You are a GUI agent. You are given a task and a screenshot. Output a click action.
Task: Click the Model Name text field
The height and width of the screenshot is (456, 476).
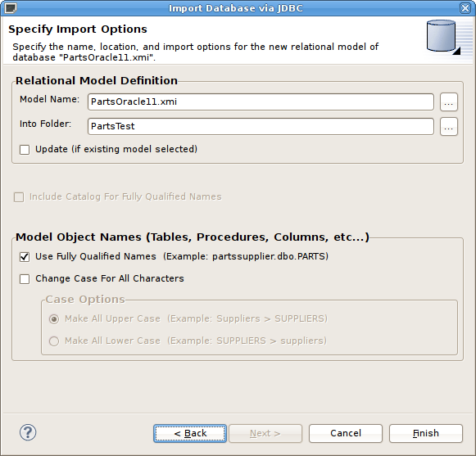261,102
